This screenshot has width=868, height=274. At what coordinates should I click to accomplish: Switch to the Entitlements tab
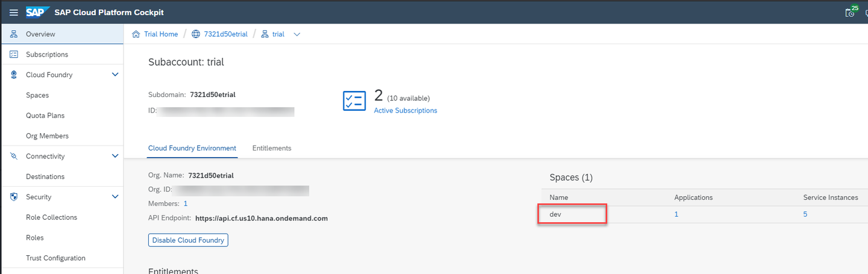(x=272, y=148)
